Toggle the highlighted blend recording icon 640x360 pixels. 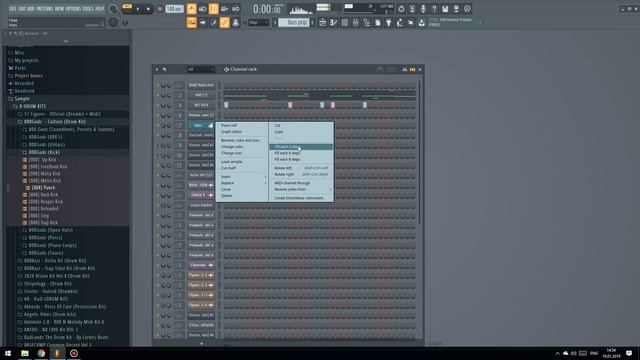[213, 9]
